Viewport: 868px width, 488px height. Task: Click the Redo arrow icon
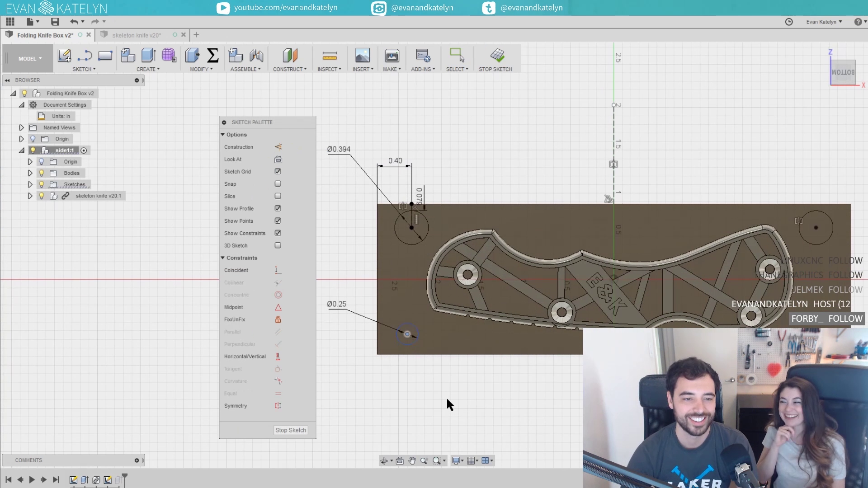95,22
